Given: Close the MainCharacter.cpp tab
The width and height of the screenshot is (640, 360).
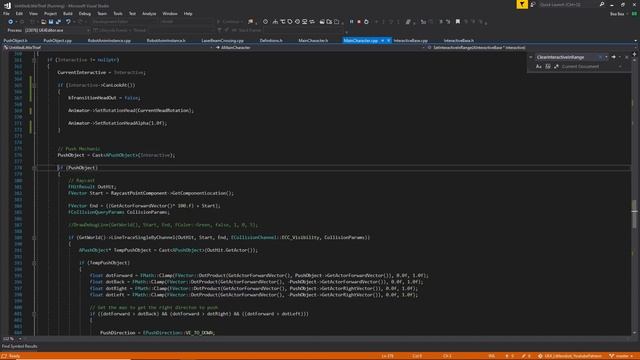Looking at the screenshot, I should 388,40.
